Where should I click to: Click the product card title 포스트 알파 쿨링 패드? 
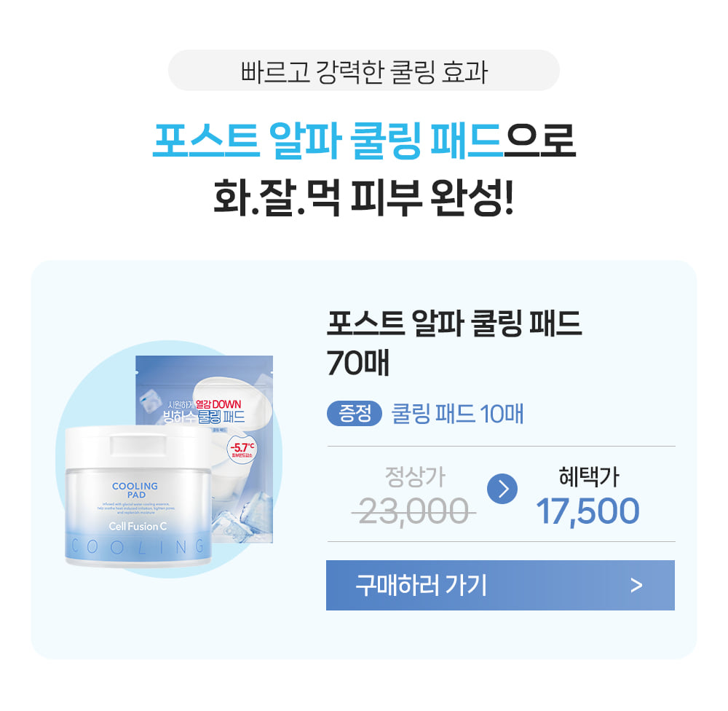tap(454, 324)
